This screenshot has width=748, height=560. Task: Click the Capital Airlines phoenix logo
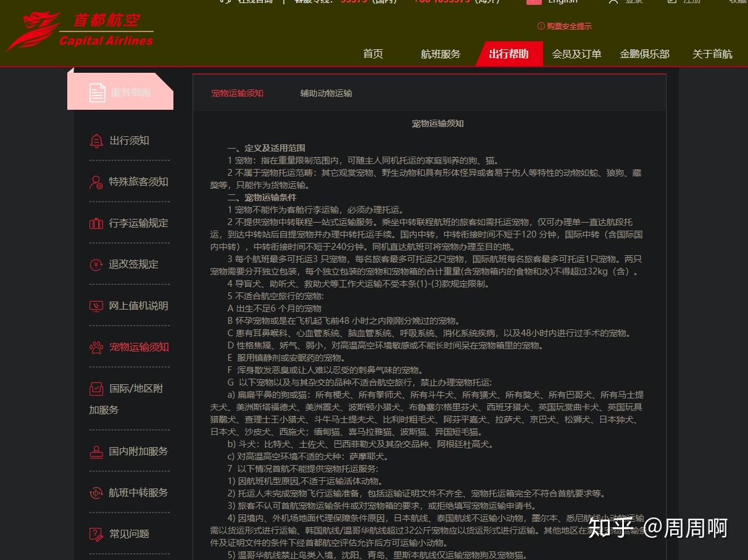(x=80, y=31)
